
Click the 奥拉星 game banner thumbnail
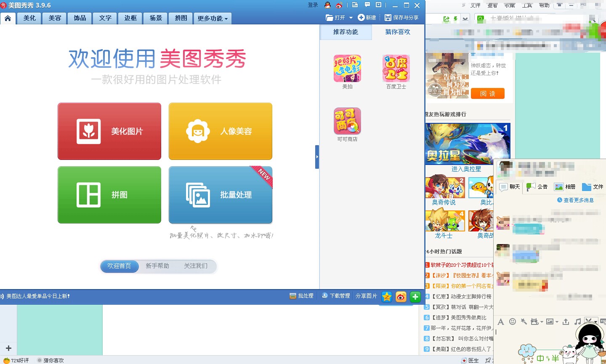tap(468, 144)
